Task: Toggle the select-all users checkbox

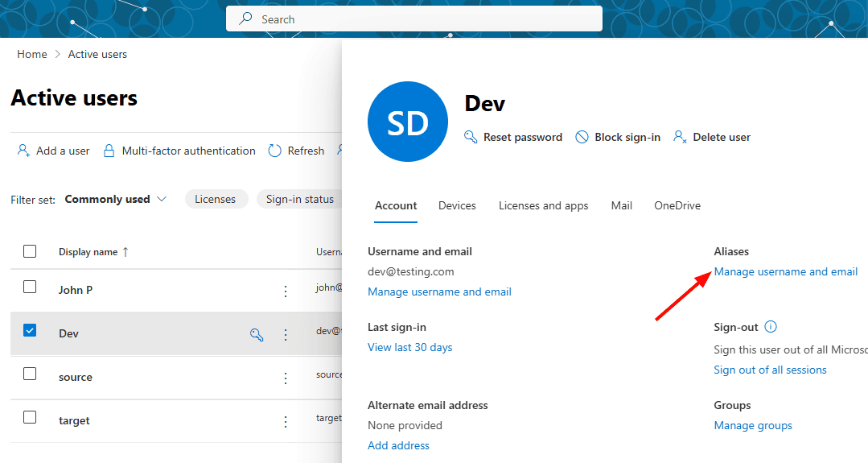Action: click(30, 251)
